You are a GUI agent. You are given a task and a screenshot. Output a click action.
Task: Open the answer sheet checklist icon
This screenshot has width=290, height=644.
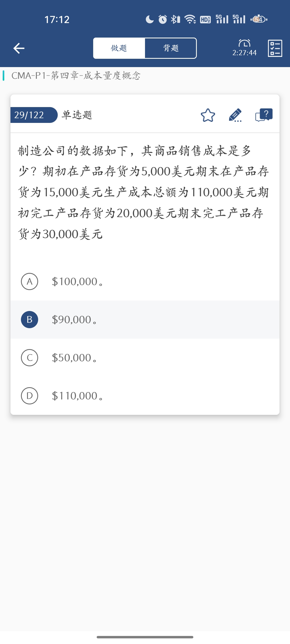pyautogui.click(x=275, y=48)
